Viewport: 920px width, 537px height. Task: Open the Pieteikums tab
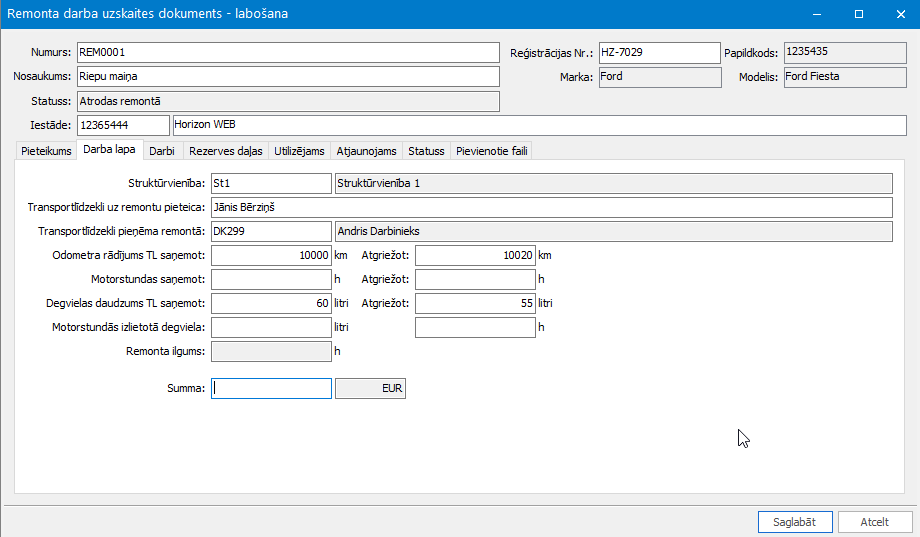[46, 151]
